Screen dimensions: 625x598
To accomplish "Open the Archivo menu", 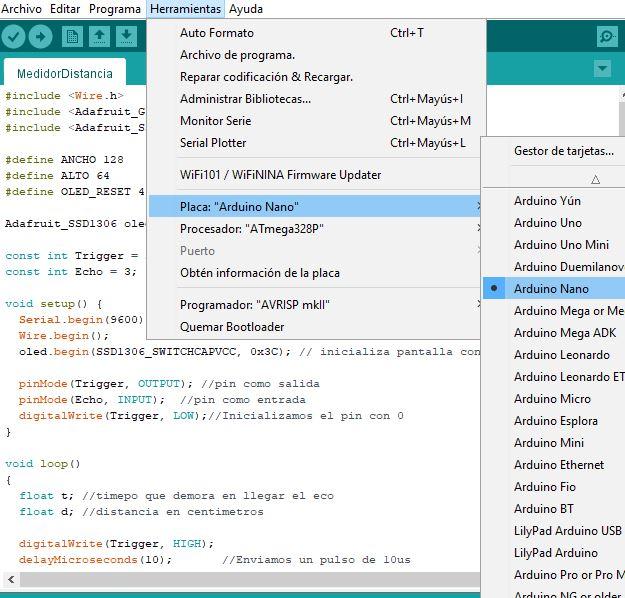I will tap(21, 9).
